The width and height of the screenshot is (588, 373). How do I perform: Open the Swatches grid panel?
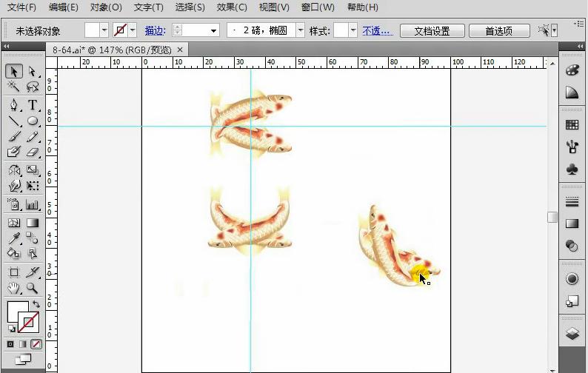coord(572,124)
